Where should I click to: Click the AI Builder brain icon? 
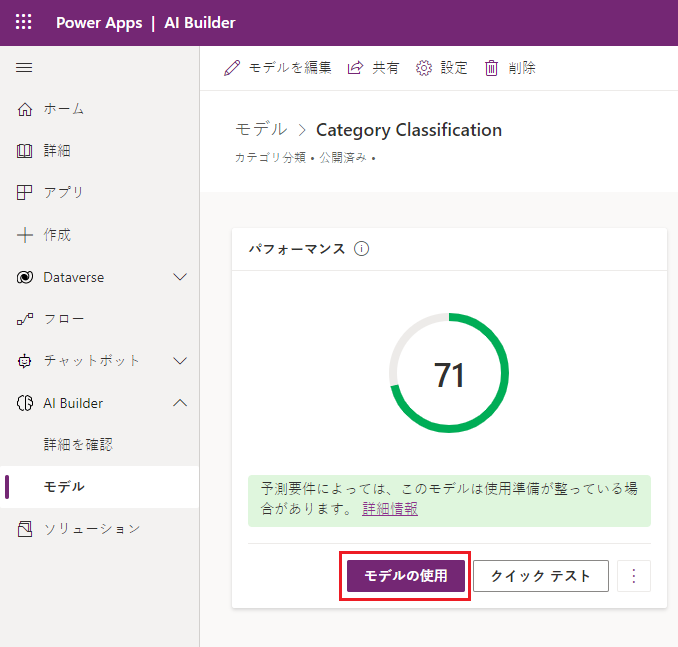pyautogui.click(x=25, y=403)
